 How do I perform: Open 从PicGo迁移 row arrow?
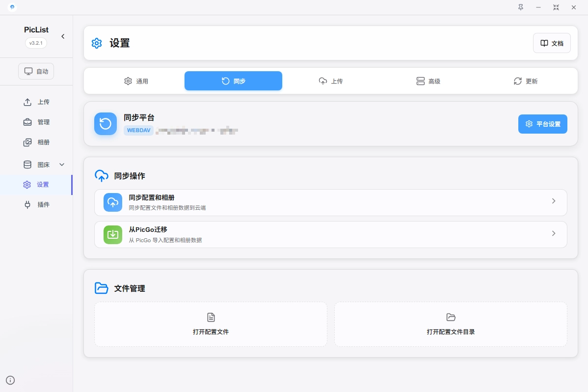[553, 234]
